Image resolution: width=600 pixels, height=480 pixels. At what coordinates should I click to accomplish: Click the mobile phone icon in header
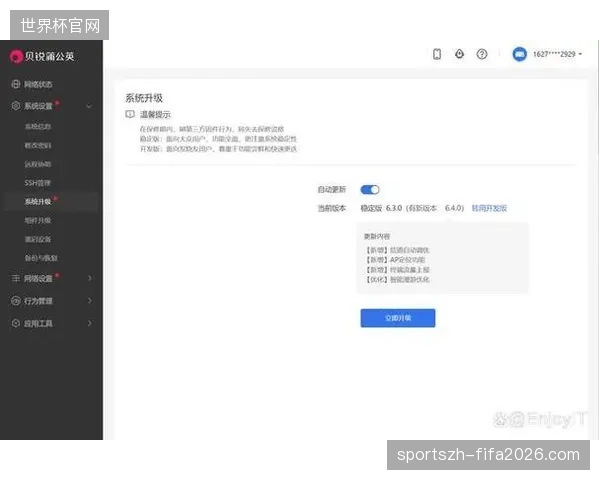point(437,54)
